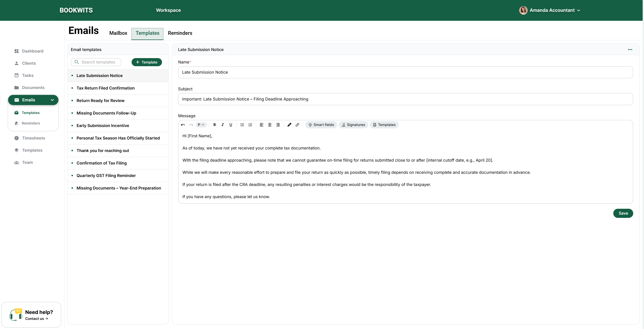Viewport: 644px width, 329px height.
Task: Click in the Search templates field
Action: click(x=98, y=62)
